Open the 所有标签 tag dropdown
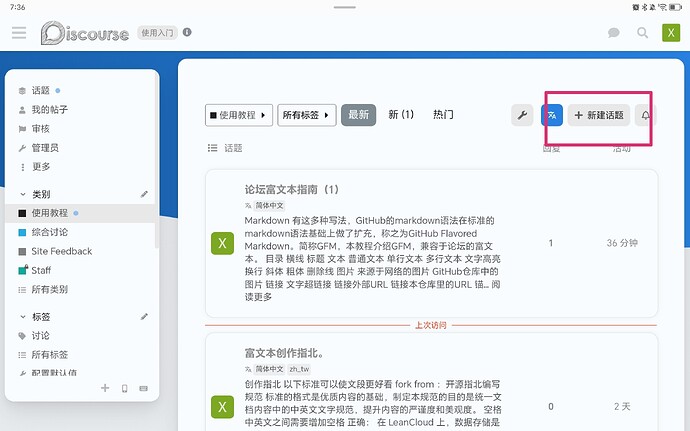The image size is (690, 431). pyautogui.click(x=307, y=115)
